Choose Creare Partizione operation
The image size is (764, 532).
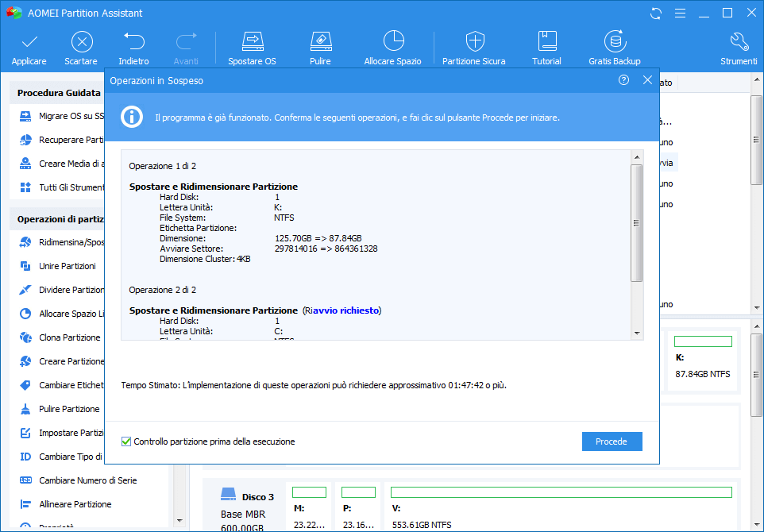(x=63, y=361)
